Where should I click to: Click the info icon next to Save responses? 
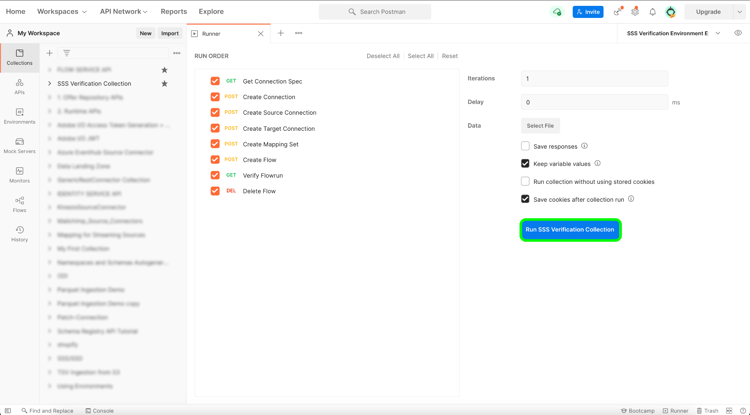584,146
